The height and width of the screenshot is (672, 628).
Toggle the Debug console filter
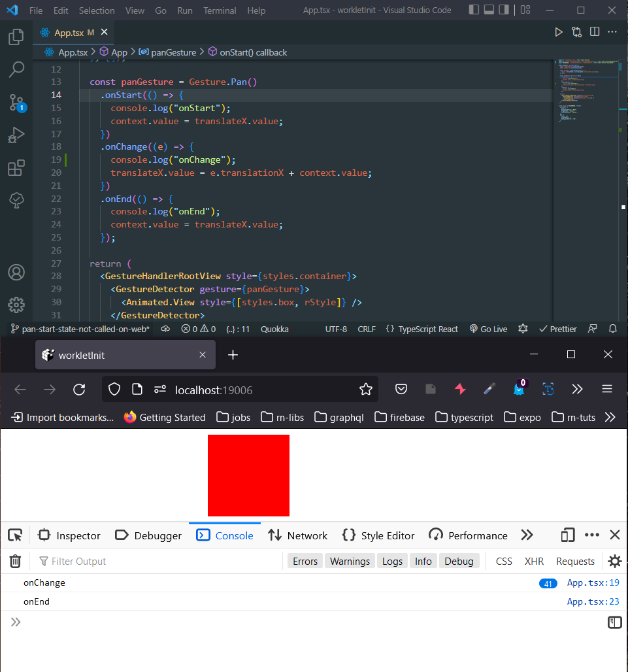click(459, 560)
